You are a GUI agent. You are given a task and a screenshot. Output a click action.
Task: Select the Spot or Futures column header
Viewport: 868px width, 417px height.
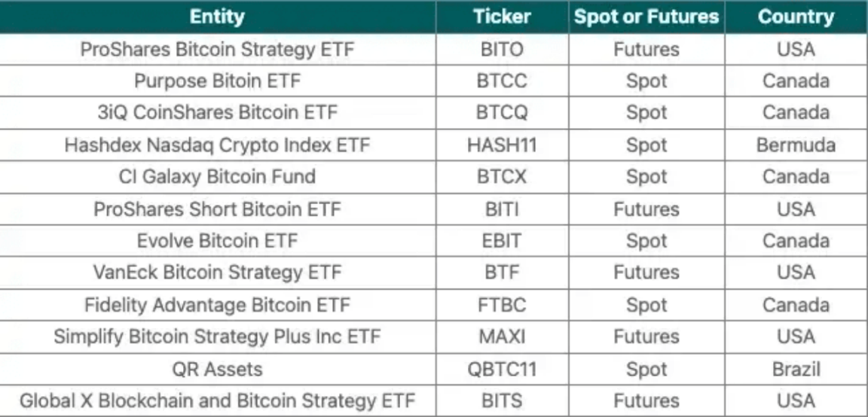(646, 17)
